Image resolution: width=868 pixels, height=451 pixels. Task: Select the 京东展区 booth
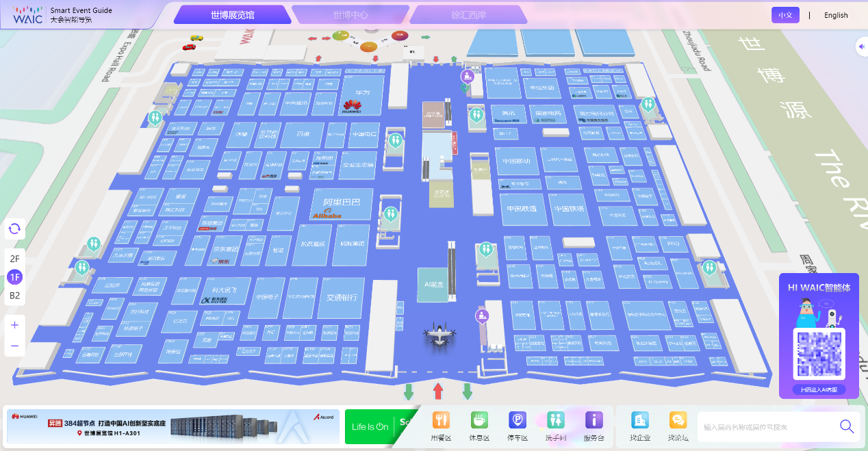225,249
